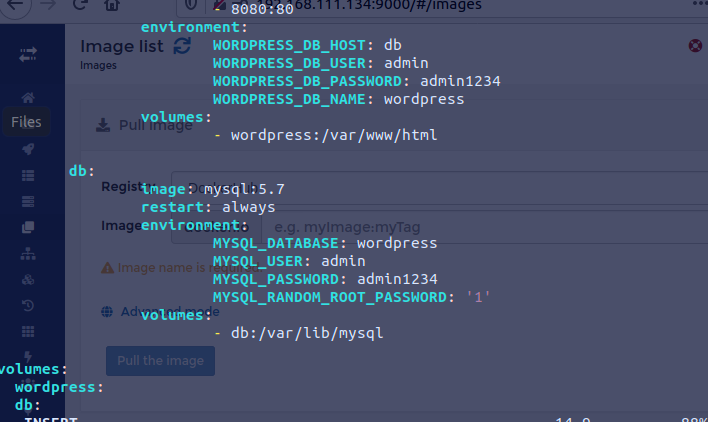Click the 8080:80 port mapping line

coord(256,9)
